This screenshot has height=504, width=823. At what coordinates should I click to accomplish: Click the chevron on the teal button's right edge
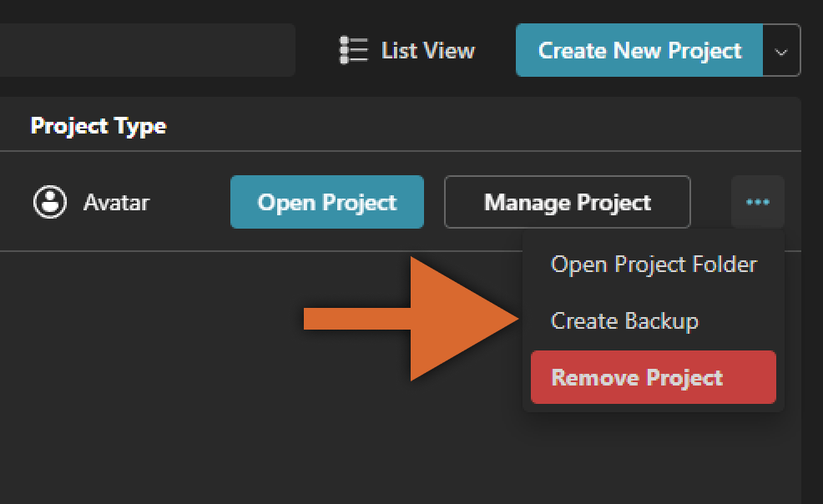(781, 50)
